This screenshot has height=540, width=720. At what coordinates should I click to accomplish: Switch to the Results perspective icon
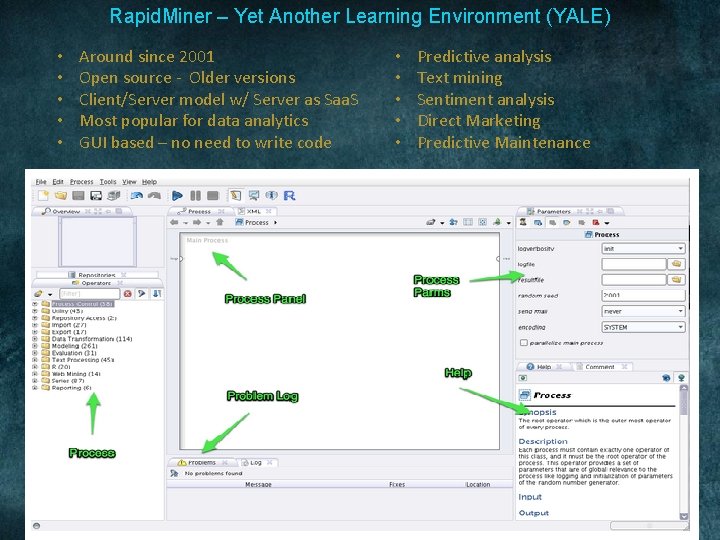point(253,196)
